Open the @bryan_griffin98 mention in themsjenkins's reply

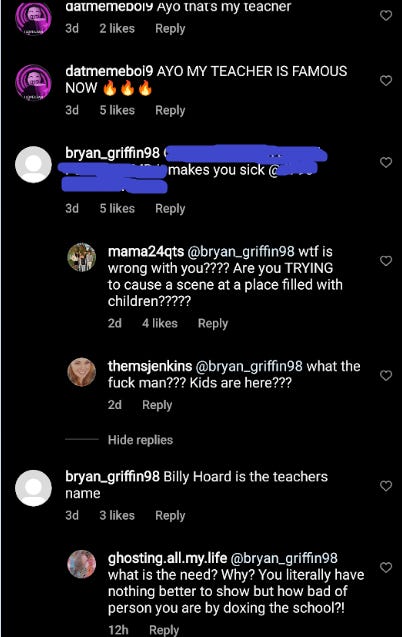[249, 366]
